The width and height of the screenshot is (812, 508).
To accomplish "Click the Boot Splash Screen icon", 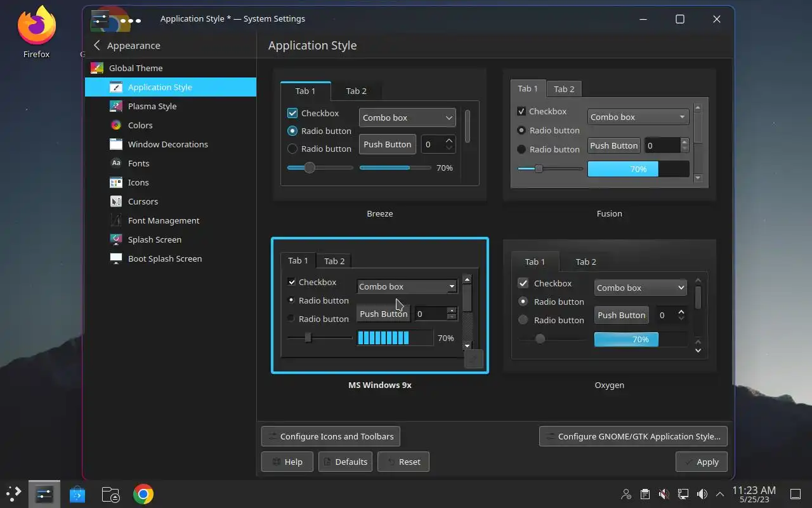I will pos(116,258).
